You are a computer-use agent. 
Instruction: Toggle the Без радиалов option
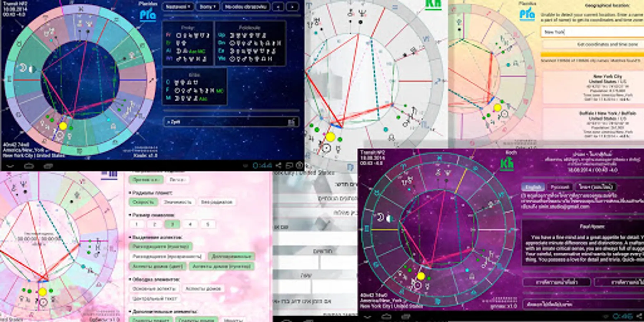(x=216, y=202)
